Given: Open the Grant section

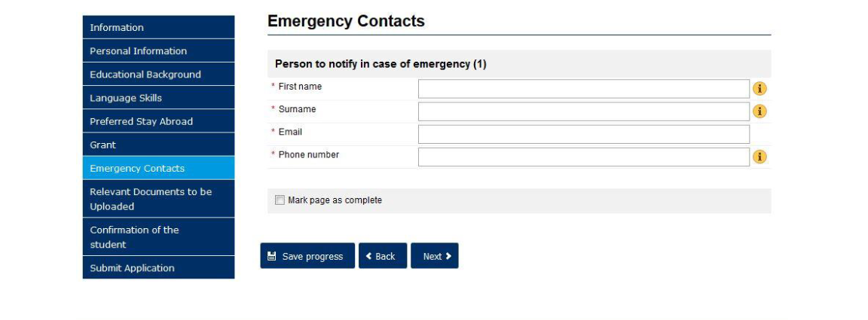Looking at the screenshot, I should pyautogui.click(x=158, y=145).
